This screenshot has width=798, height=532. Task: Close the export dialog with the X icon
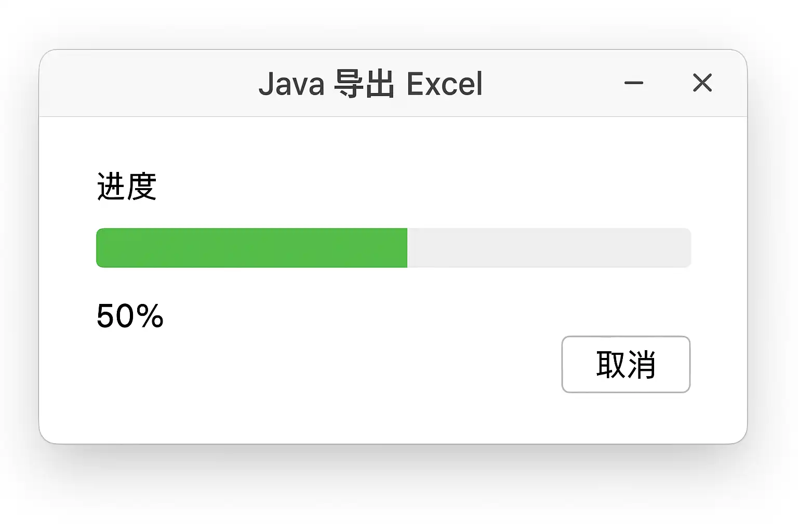[702, 83]
